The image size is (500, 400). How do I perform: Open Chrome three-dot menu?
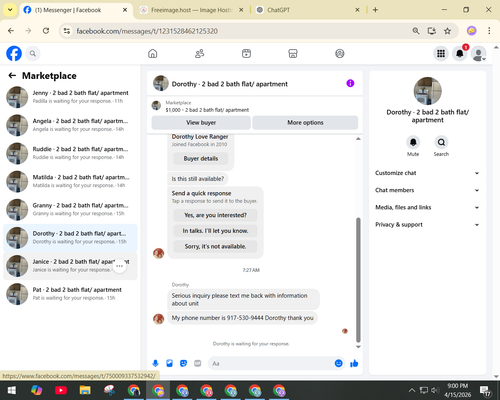(x=489, y=31)
